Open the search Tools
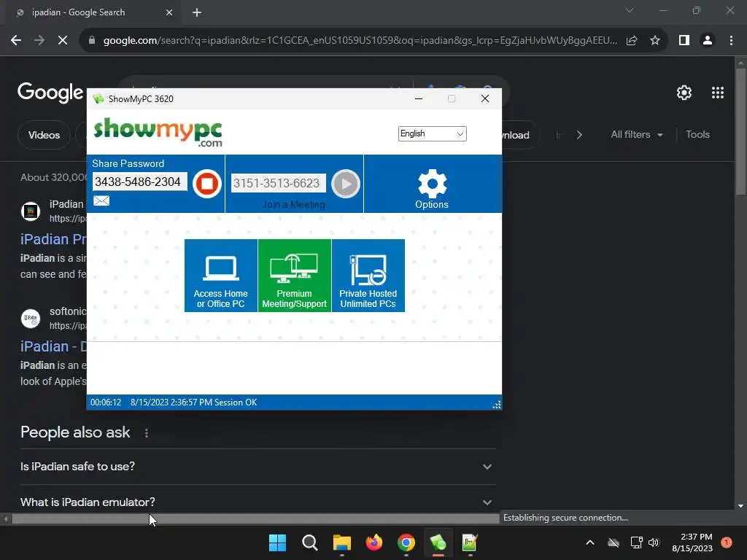Screen dimensions: 747x560 pos(697,135)
